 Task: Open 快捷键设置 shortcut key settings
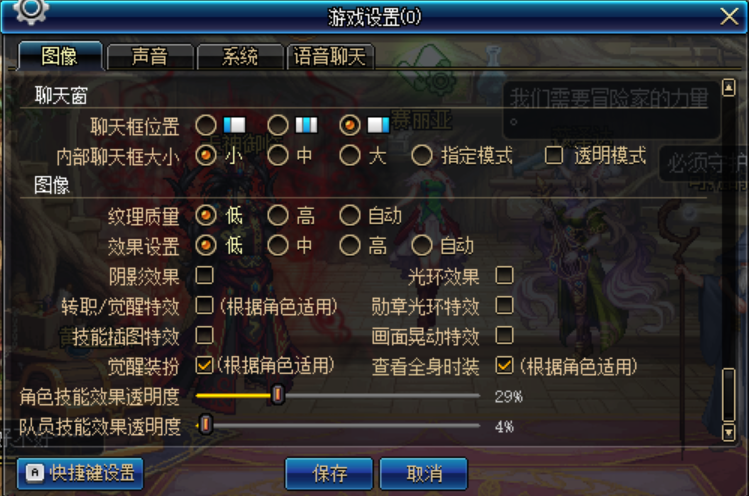tap(80, 473)
